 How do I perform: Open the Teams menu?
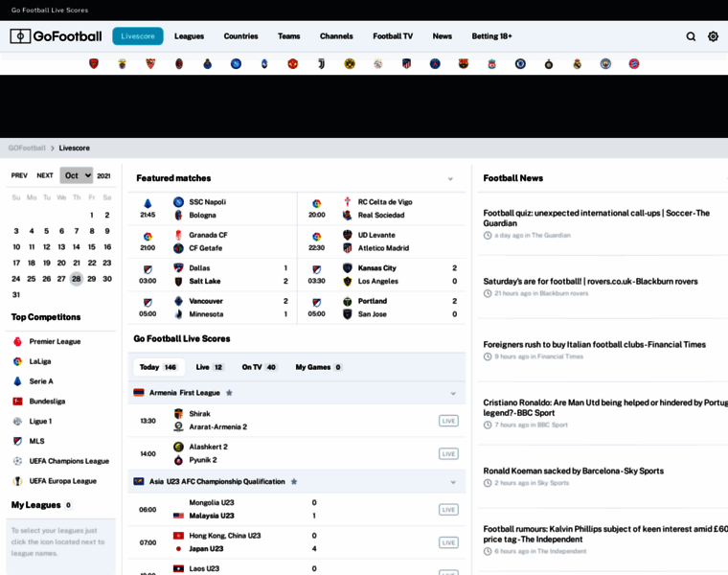(288, 36)
